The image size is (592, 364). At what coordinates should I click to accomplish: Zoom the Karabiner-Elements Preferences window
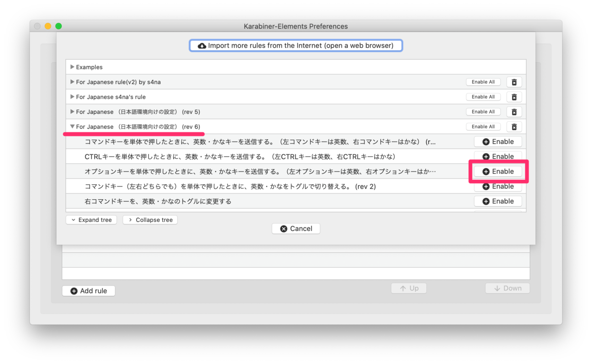click(x=58, y=26)
